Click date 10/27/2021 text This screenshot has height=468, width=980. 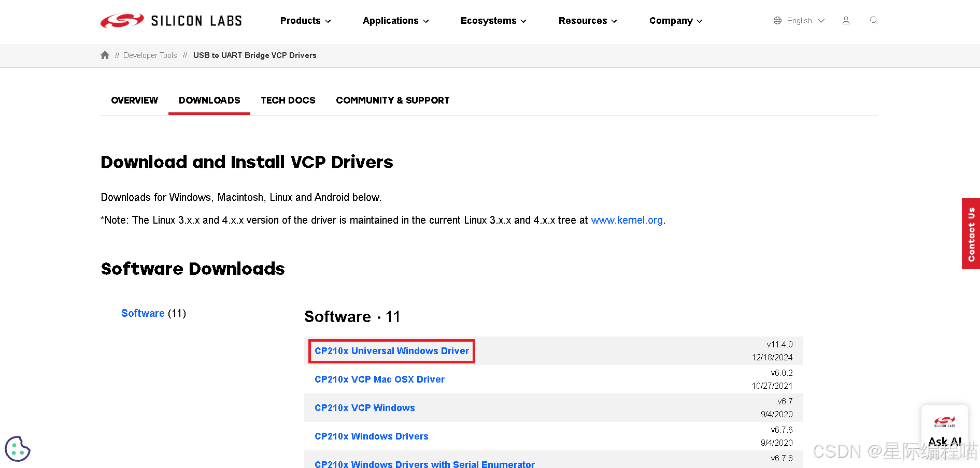(772, 386)
